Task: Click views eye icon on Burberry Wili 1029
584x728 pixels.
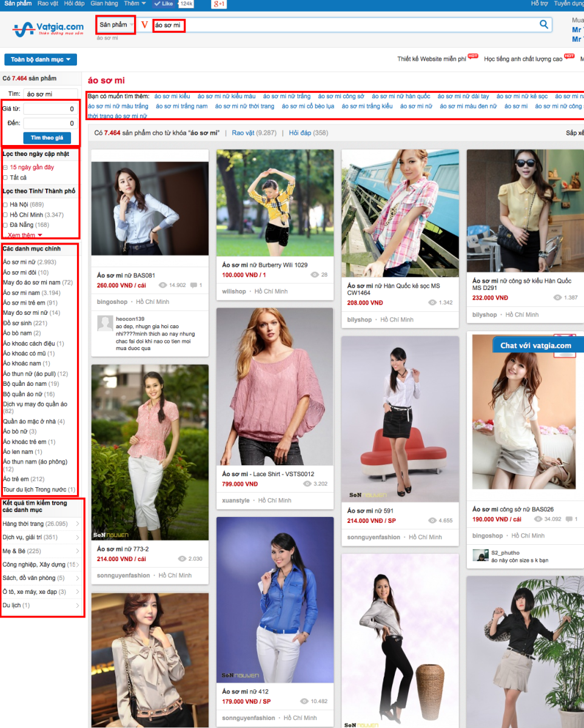Action: coord(314,275)
